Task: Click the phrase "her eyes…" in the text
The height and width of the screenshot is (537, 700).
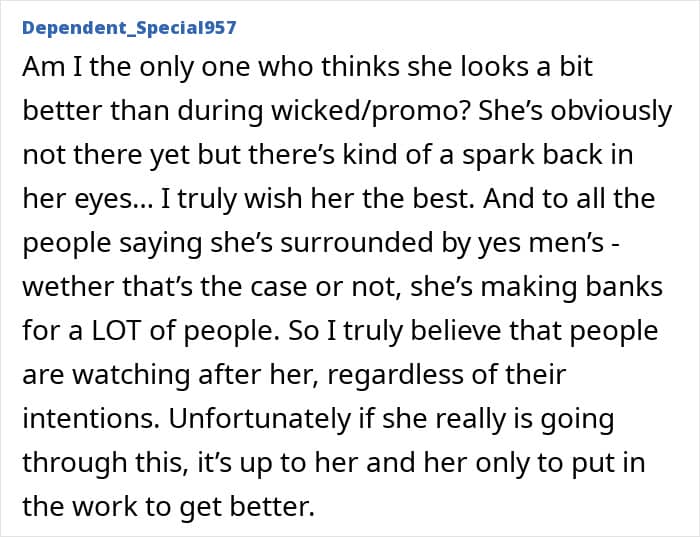Action: [x=88, y=200]
